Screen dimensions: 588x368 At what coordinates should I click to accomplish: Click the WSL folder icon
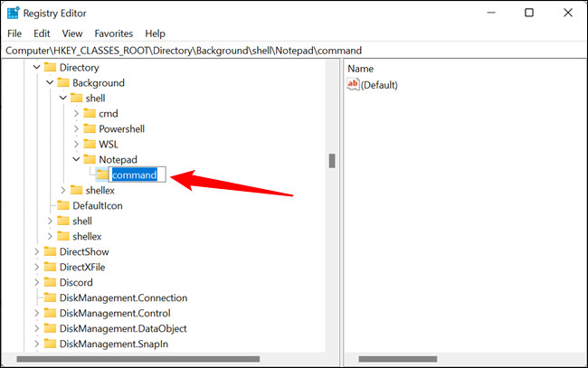coord(90,145)
